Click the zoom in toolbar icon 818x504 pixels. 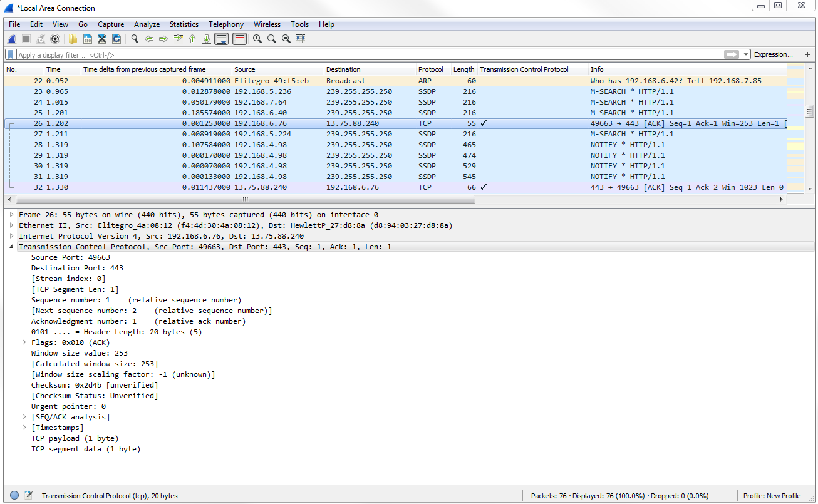[257, 39]
